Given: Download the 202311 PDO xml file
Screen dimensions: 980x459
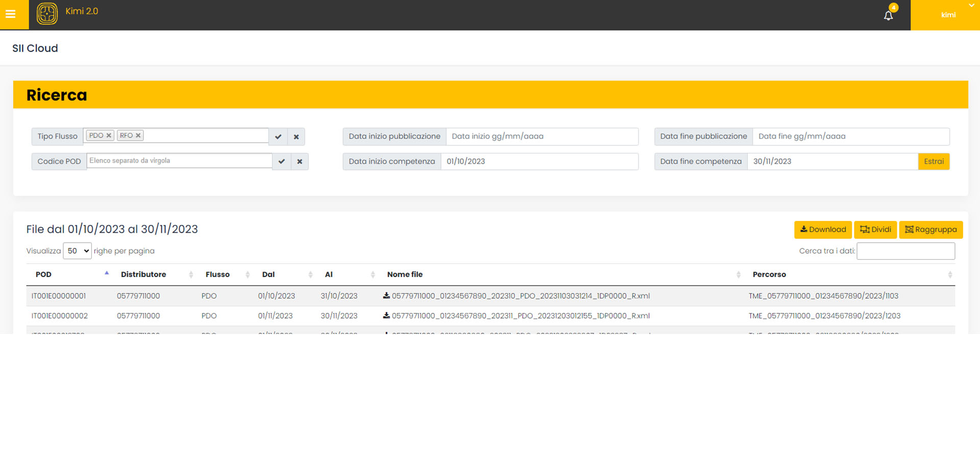Looking at the screenshot, I should point(386,316).
